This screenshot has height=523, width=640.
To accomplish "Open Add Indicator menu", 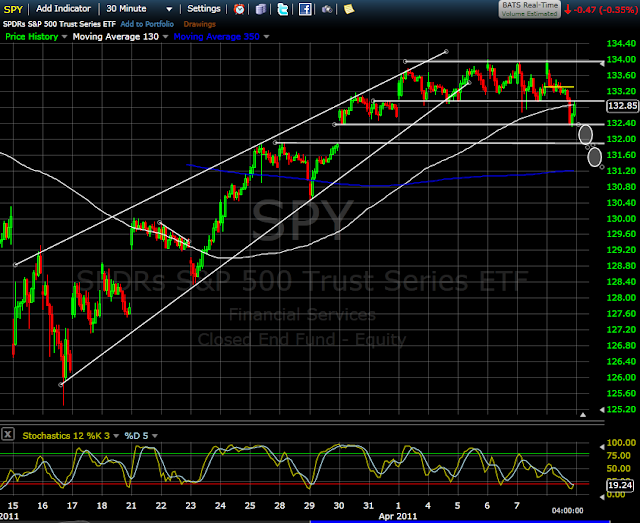I will [63, 9].
